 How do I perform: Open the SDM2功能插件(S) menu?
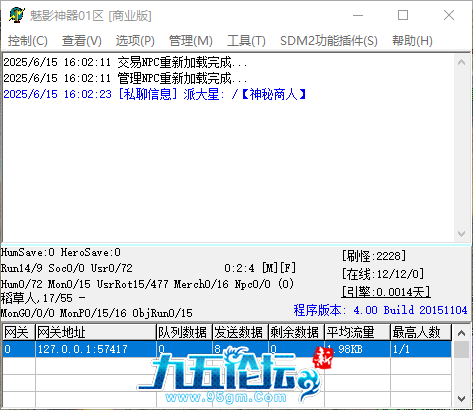pos(329,41)
